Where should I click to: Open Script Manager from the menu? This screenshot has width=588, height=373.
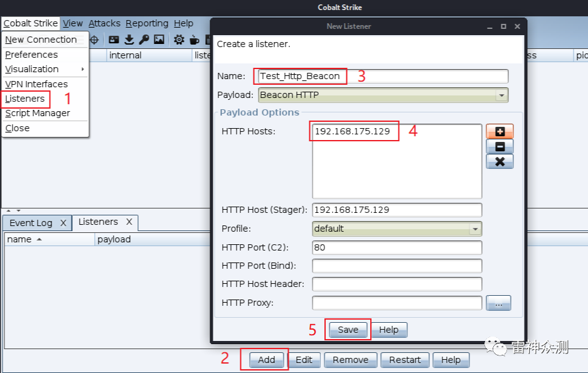[45, 113]
